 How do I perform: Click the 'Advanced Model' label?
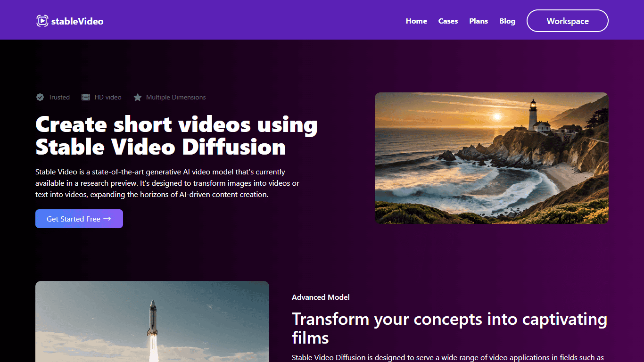coord(321,297)
